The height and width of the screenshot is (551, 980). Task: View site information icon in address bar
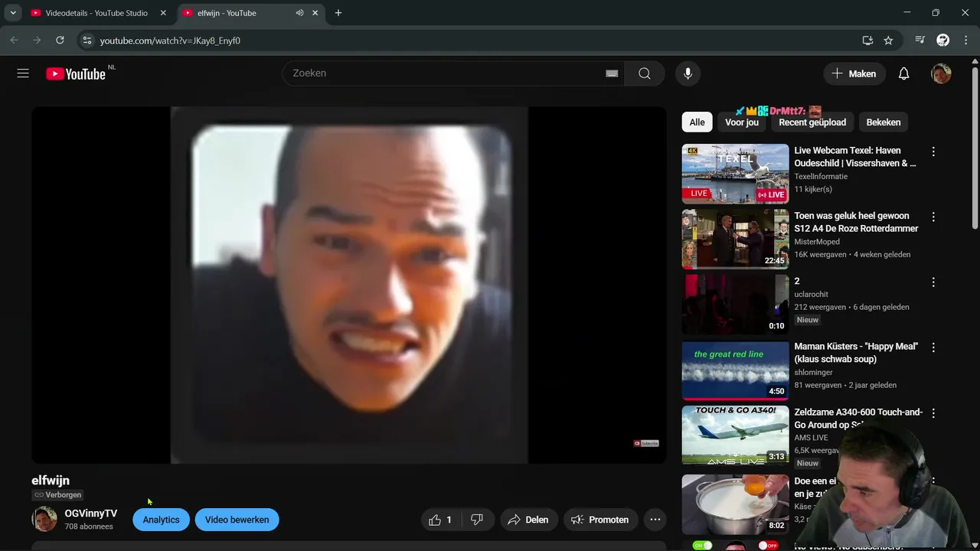tap(87, 41)
